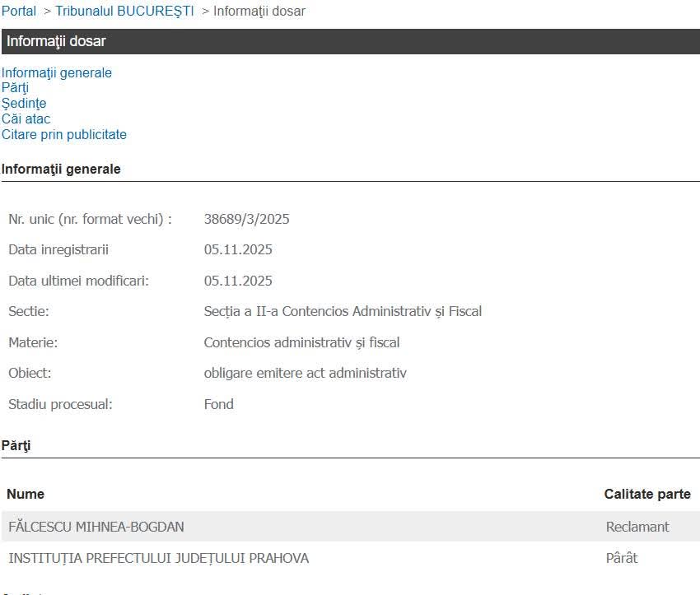This screenshot has width=700, height=595.
Task: Open the Ședințe section link
Action: [24, 104]
